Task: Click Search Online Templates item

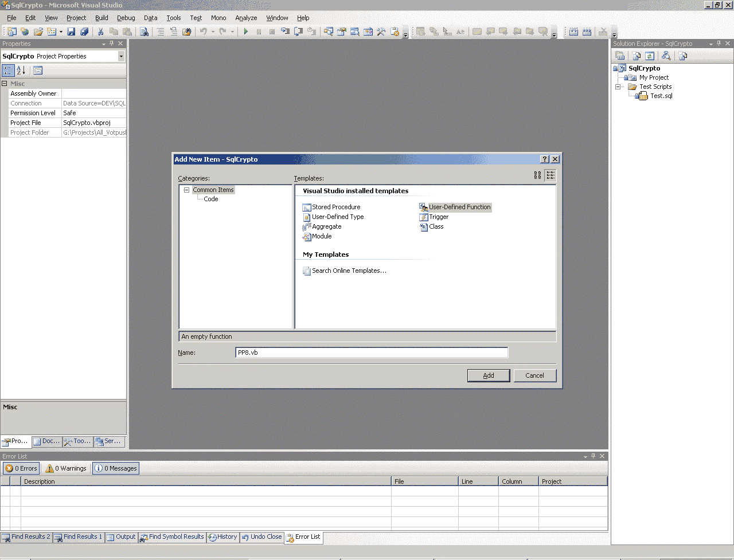Action: point(345,271)
